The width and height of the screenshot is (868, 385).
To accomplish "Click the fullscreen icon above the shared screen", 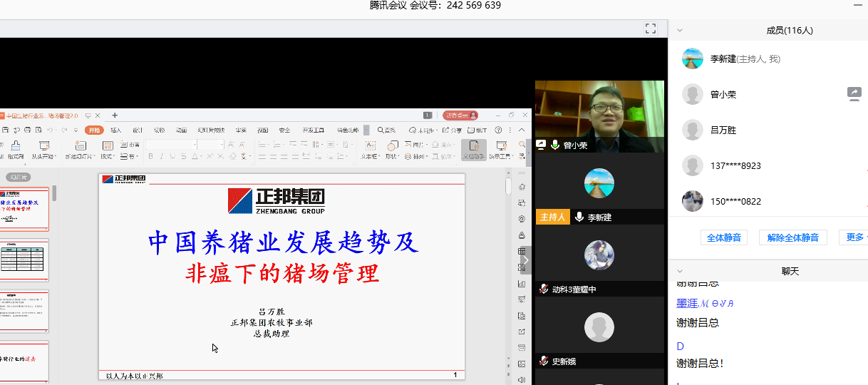I will coord(649,29).
